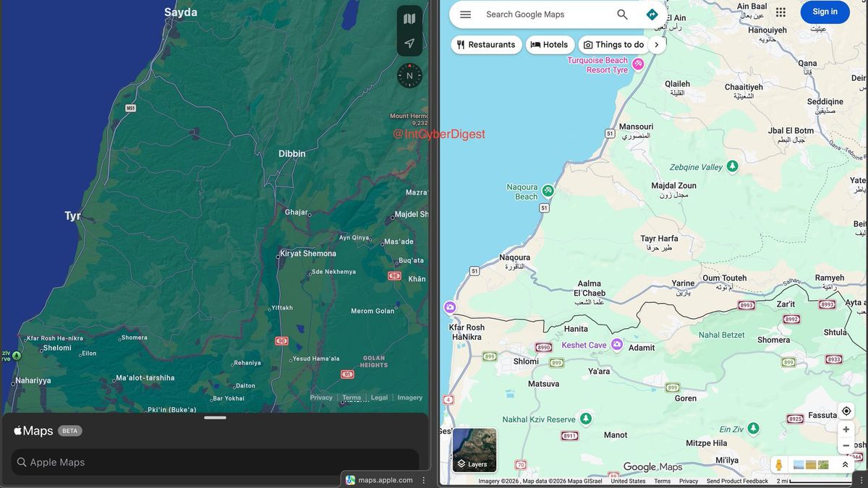Open the Google Maps hamburger menu
868x488 pixels.
[x=466, y=14]
